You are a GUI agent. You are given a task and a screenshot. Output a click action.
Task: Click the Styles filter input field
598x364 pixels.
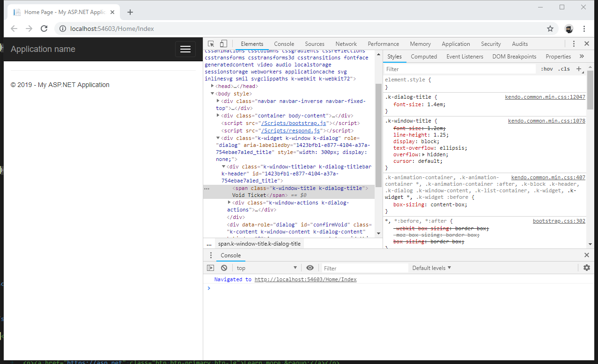tap(459, 69)
